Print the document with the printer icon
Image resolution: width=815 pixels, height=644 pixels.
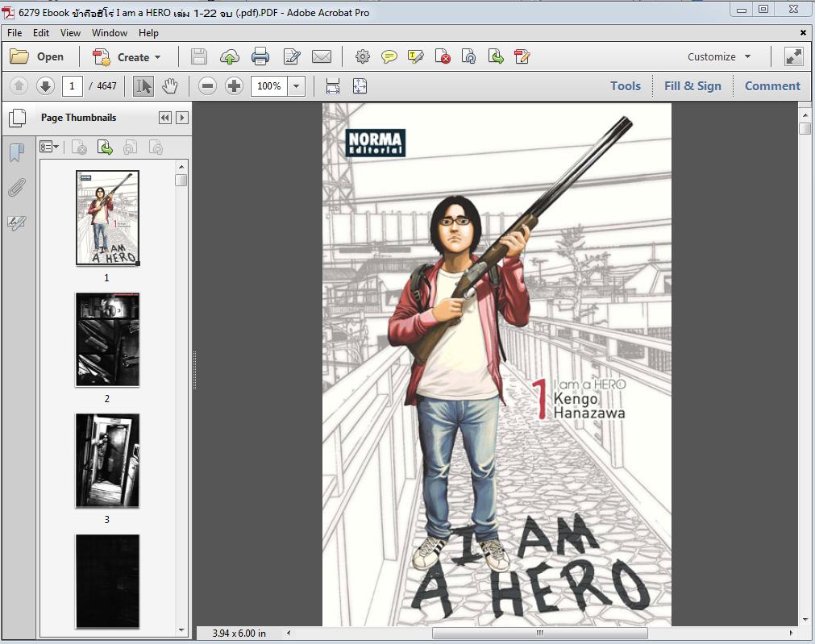[260, 56]
